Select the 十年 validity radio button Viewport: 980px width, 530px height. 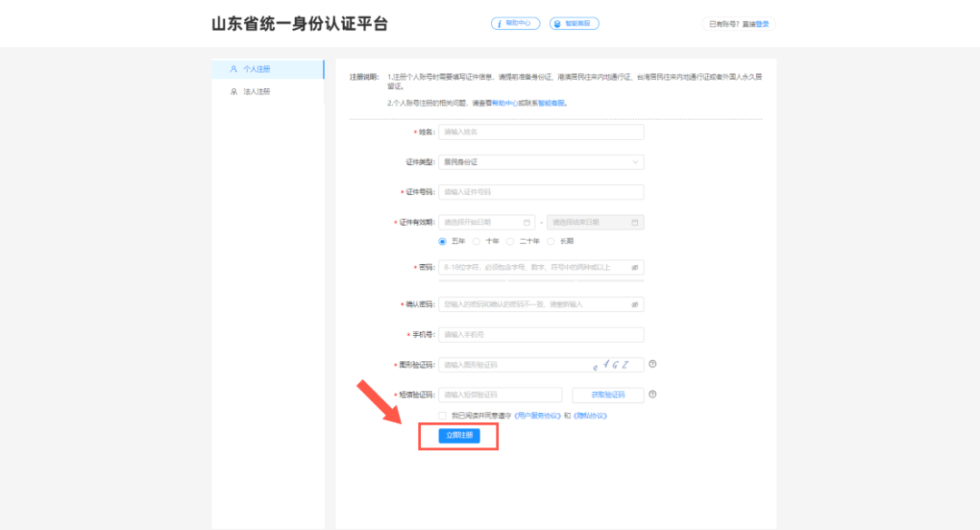476,241
